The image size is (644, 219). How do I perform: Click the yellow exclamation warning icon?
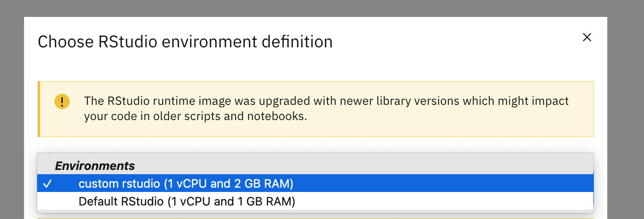(62, 102)
